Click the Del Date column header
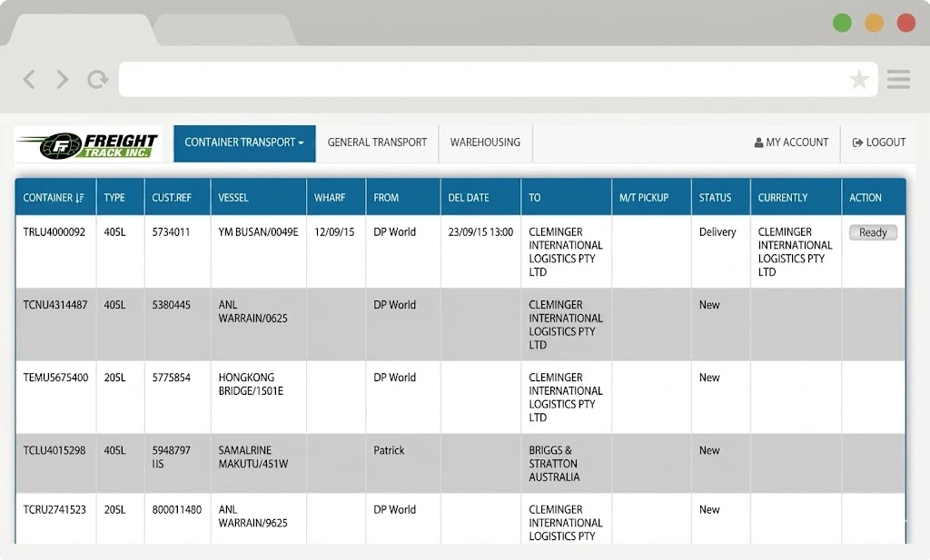Image resolution: width=930 pixels, height=560 pixels. click(481, 197)
